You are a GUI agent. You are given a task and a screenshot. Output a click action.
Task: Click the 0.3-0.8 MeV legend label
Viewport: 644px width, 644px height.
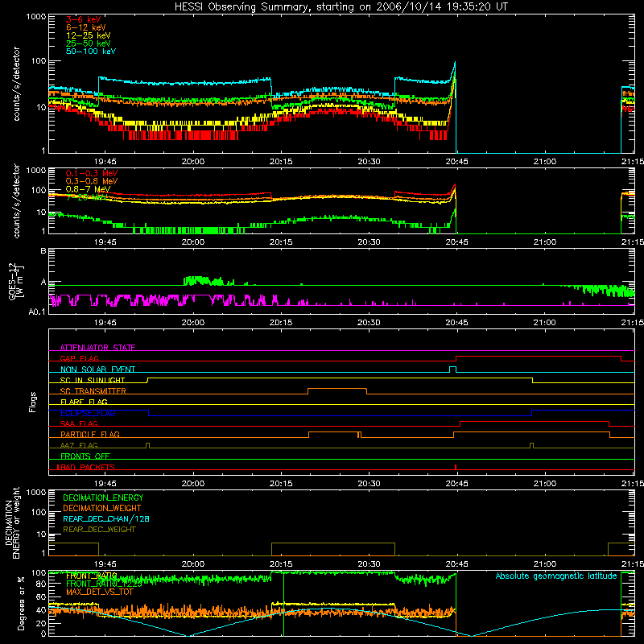pyautogui.click(x=92, y=181)
